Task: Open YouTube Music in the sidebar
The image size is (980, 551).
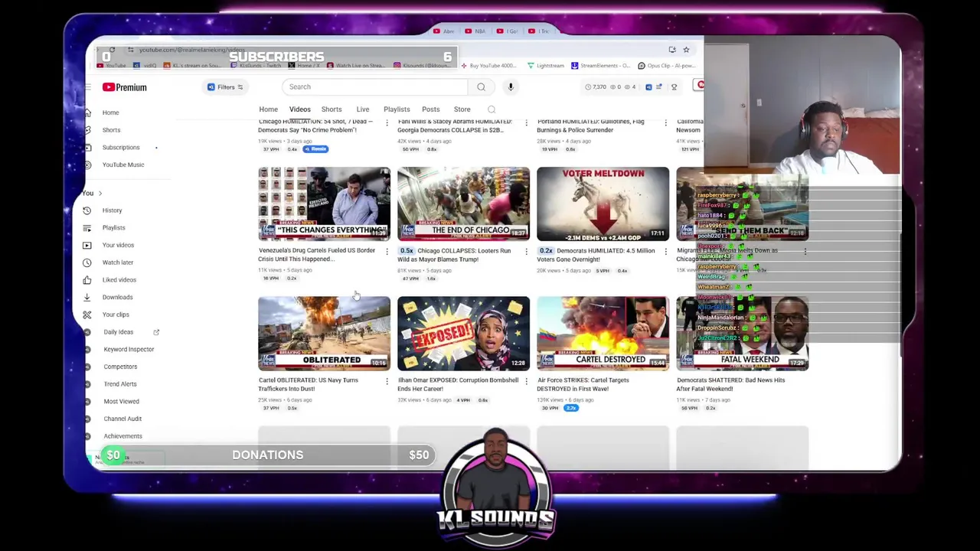Action: click(x=122, y=165)
